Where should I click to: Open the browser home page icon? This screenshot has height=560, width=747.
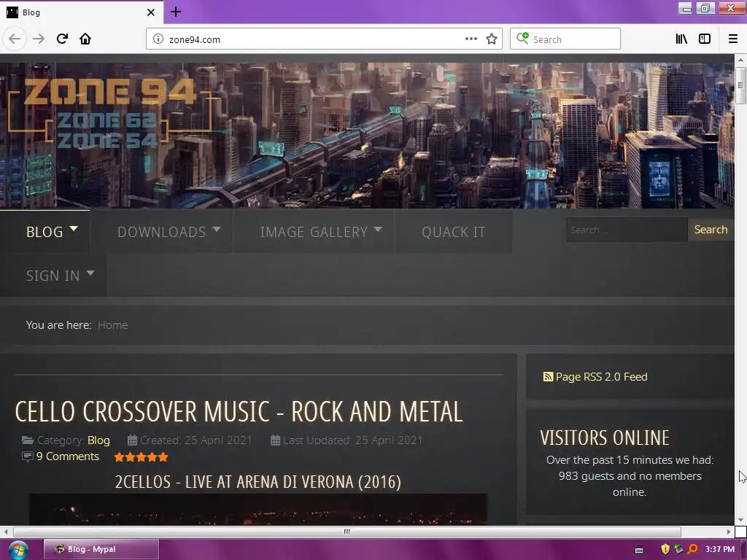85,39
